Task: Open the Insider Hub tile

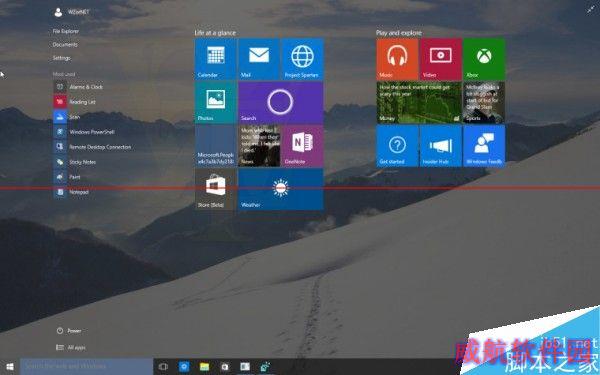Action: click(x=440, y=146)
